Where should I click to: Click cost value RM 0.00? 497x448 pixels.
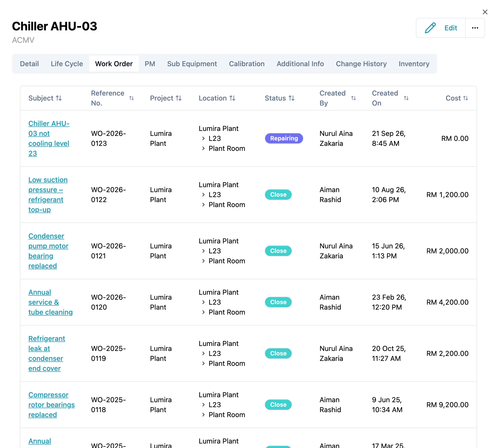coord(455,138)
